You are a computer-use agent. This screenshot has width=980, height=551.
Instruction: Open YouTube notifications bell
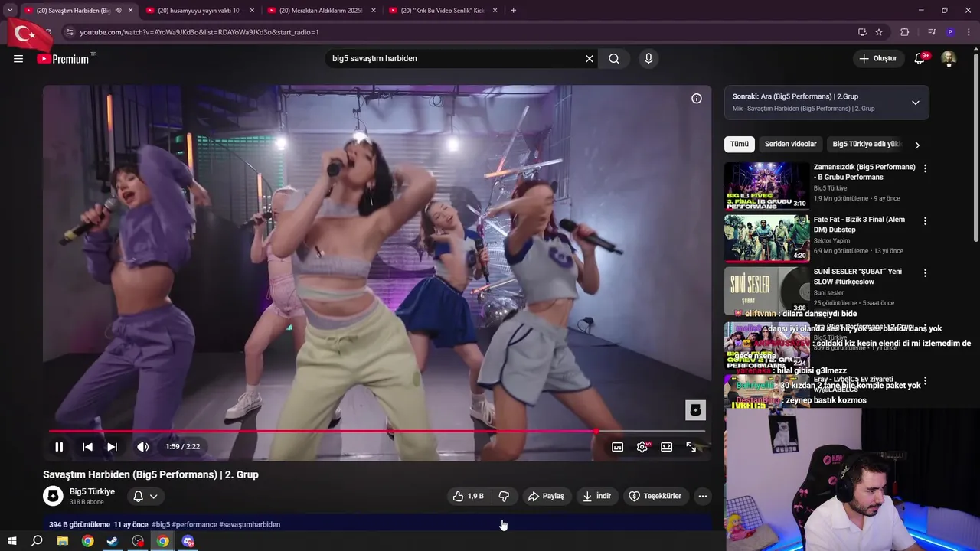tap(920, 59)
